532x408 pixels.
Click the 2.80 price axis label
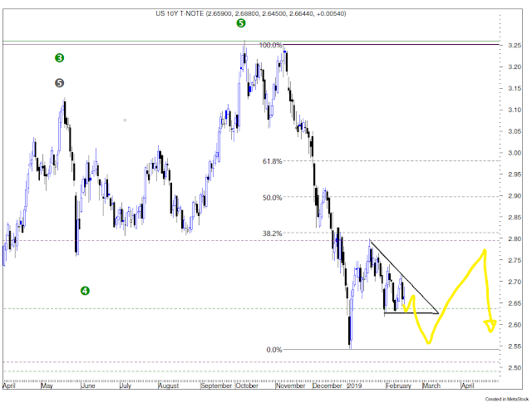[515, 238]
